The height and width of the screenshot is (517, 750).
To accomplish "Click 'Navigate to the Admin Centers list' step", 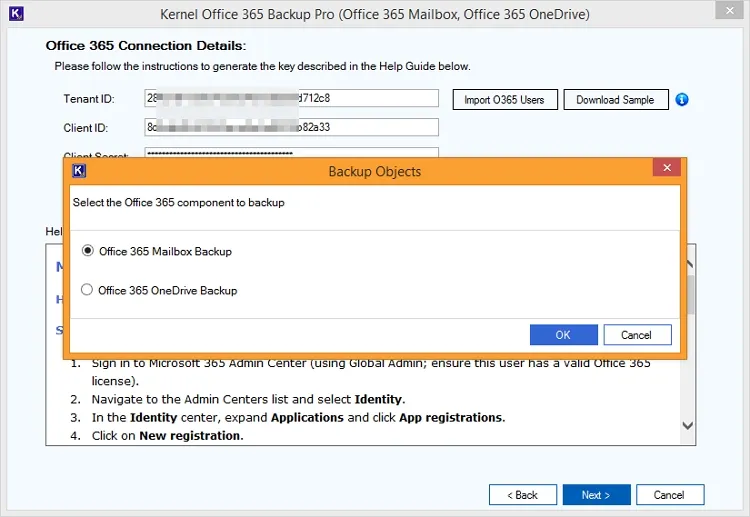I will click(x=248, y=399).
